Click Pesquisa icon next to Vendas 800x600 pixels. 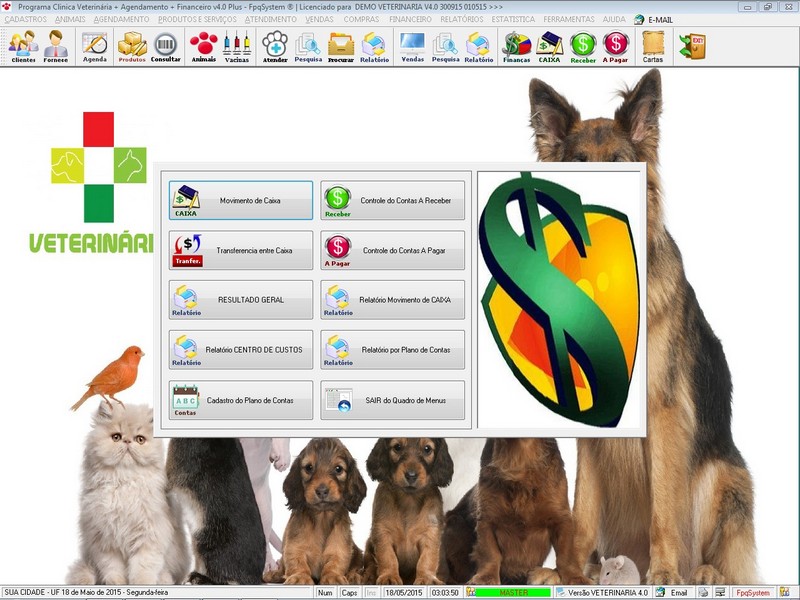445,46
